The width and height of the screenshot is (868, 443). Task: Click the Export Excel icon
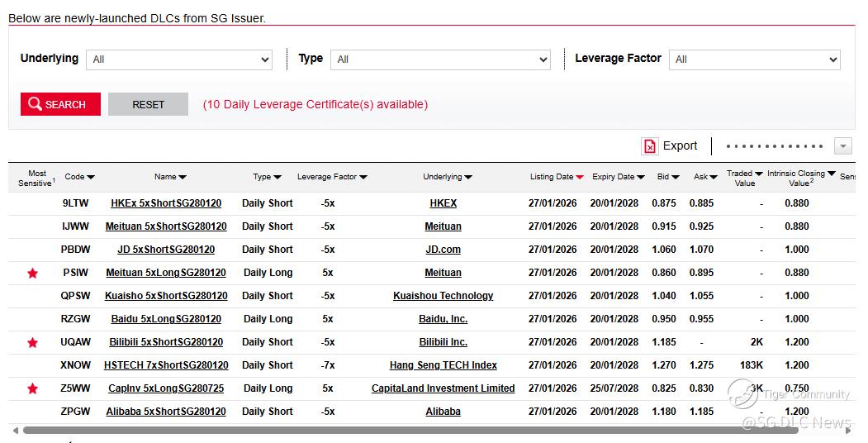(650, 146)
